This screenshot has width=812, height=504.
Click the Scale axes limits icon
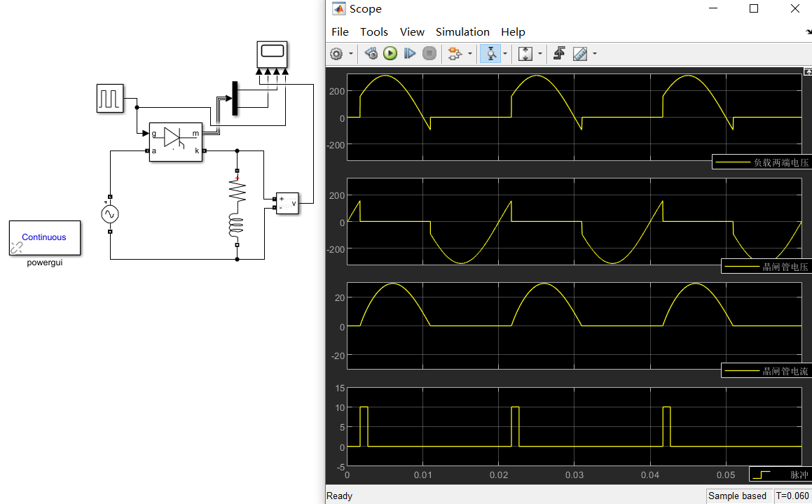pos(525,54)
